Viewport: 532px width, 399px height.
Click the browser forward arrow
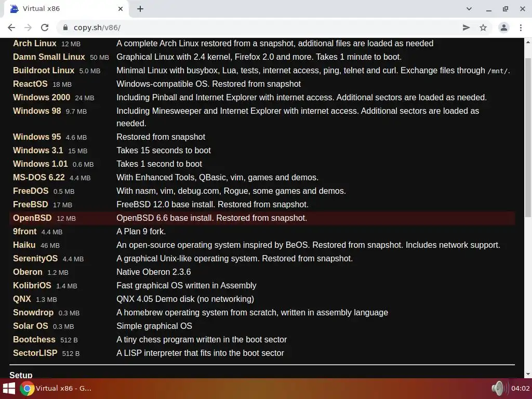[x=28, y=28]
